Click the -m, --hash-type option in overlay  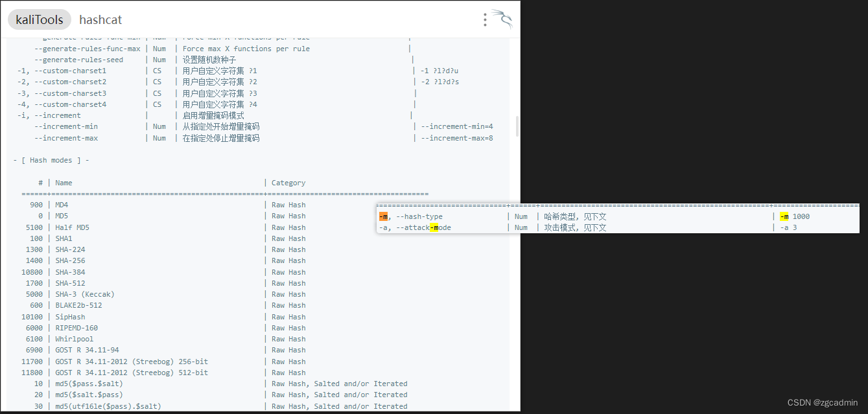click(x=411, y=216)
